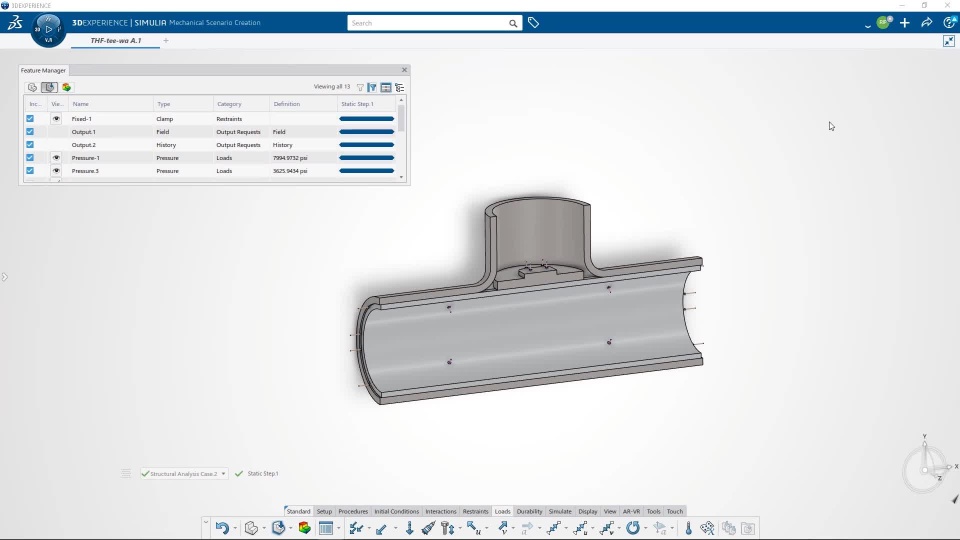960x540 pixels.
Task: Uncheck the include checkbox for Pressure-1
Action: point(30,157)
